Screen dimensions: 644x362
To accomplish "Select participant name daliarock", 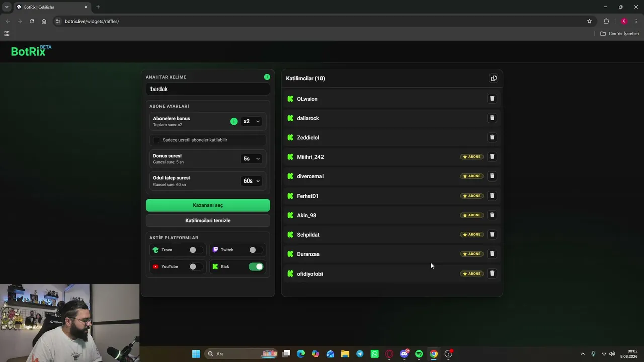I will point(308,118).
